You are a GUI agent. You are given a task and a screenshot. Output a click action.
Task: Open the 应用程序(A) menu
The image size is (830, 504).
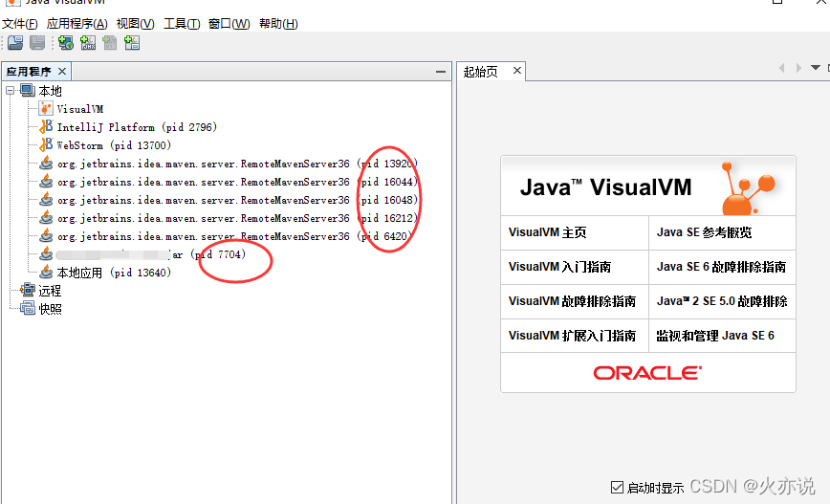click(x=77, y=24)
